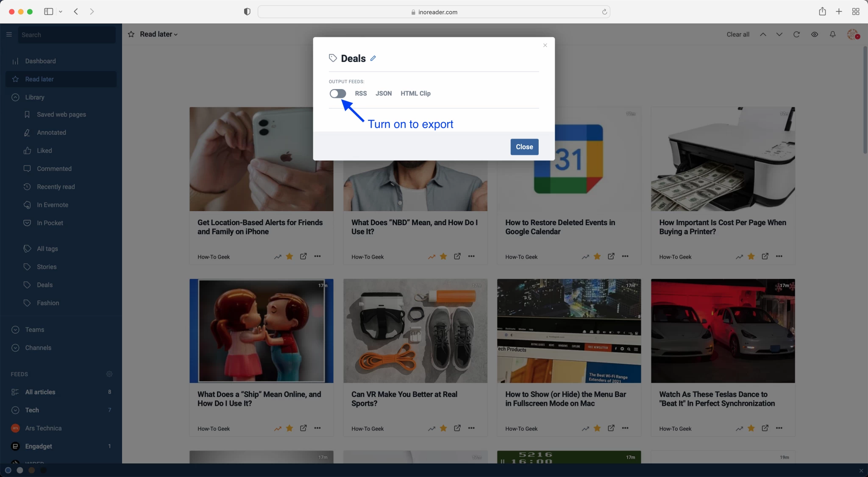Open the In Pocket section

pyautogui.click(x=49, y=223)
